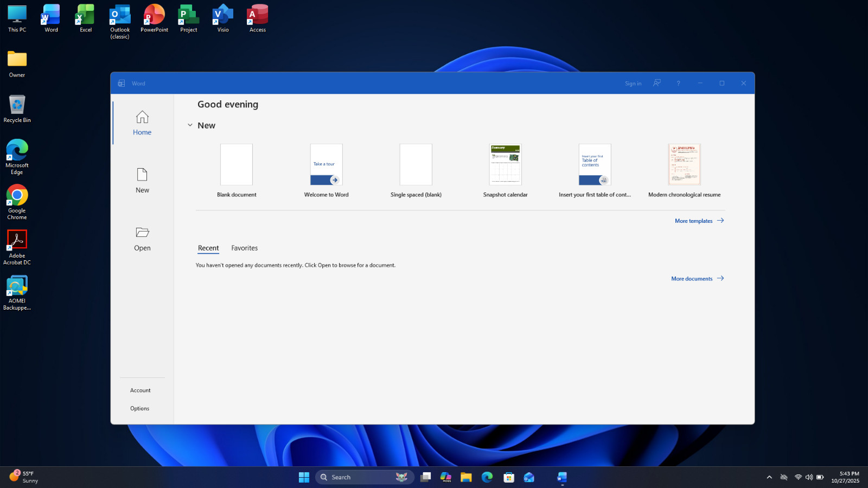Maximize the Word window
The image size is (868, 488).
click(x=722, y=83)
